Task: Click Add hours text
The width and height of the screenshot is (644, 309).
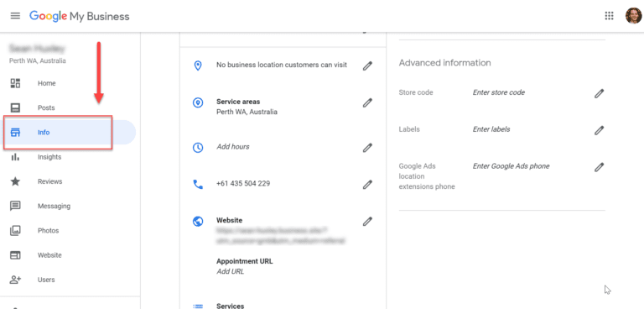Action: (x=233, y=147)
